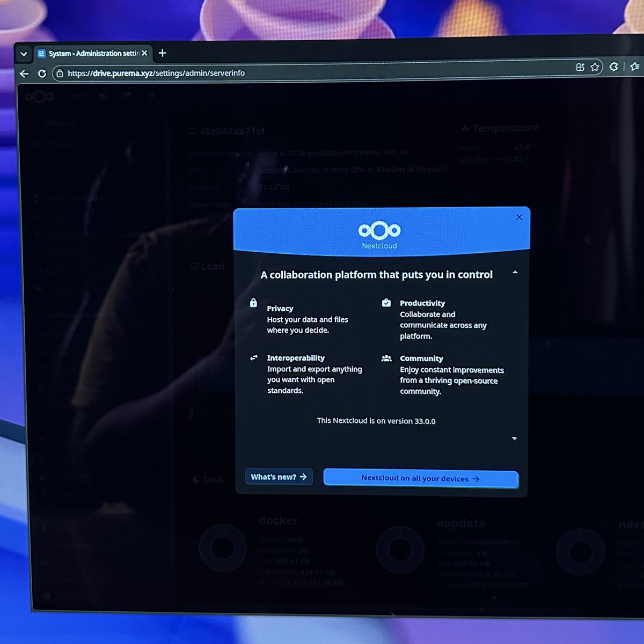Click 'This Nextcloud is on version 33.0.0'
Viewport: 644px width, 644px height.
(376, 421)
